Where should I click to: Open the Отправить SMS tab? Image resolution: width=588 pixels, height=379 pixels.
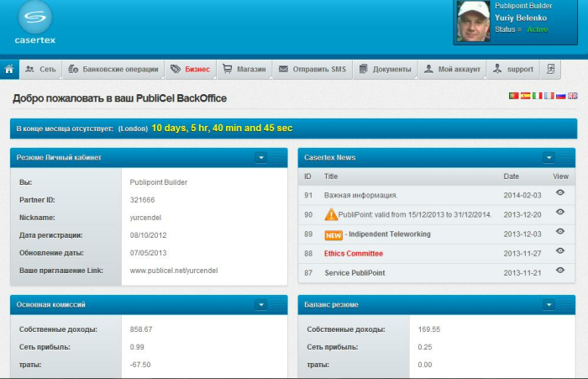point(312,70)
